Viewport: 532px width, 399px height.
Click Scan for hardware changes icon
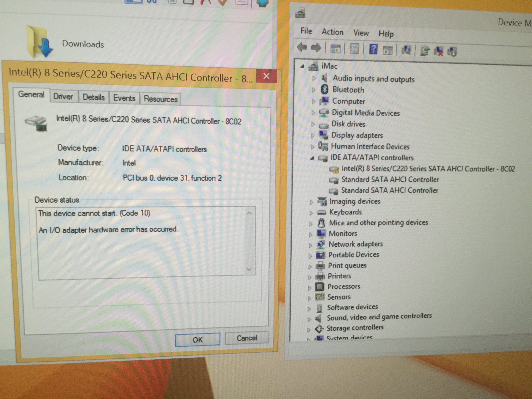coord(406,50)
